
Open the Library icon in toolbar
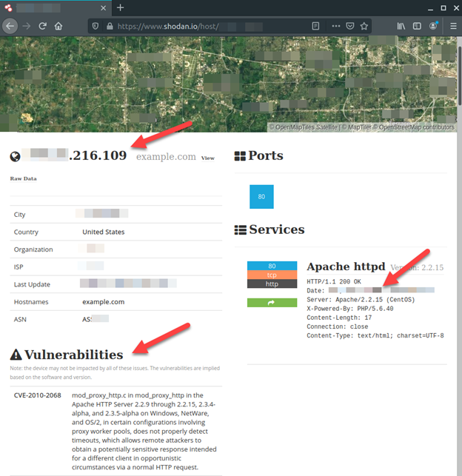[x=401, y=26]
